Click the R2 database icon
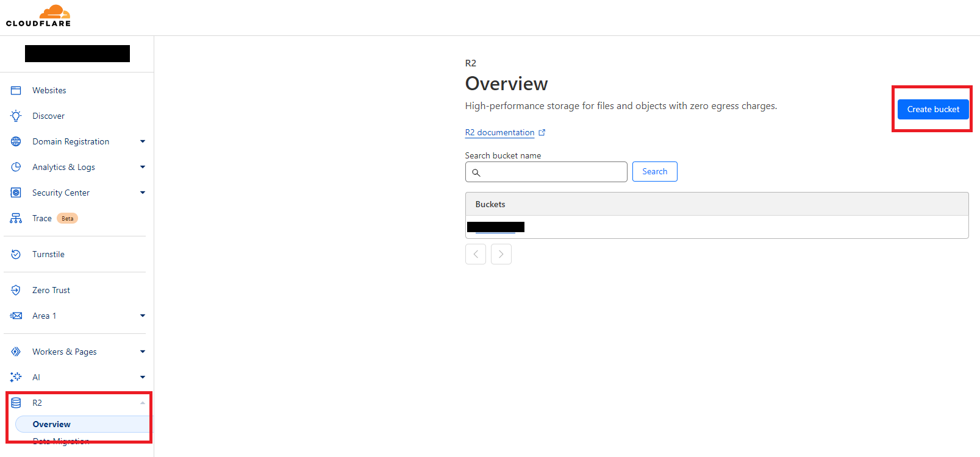980x457 pixels. tap(16, 403)
